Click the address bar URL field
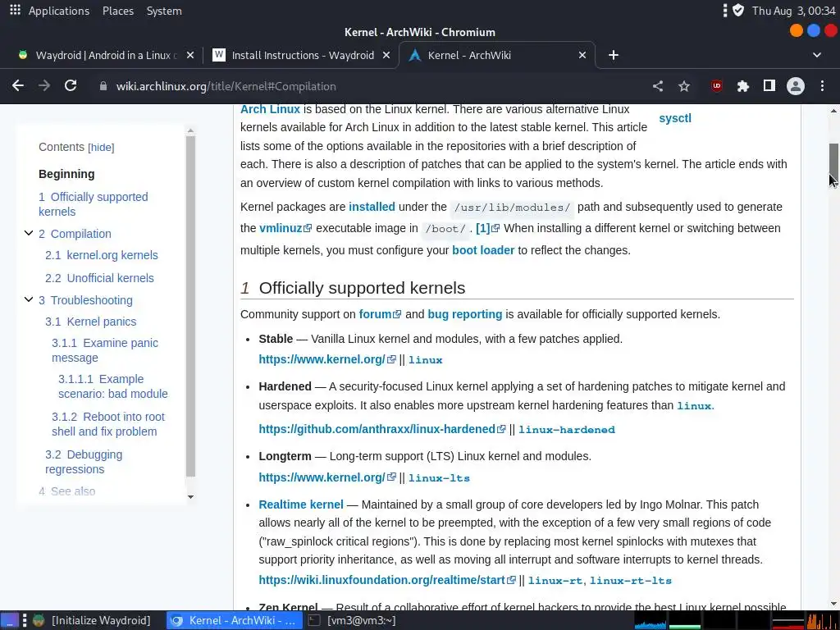The image size is (840, 630). pos(375,86)
